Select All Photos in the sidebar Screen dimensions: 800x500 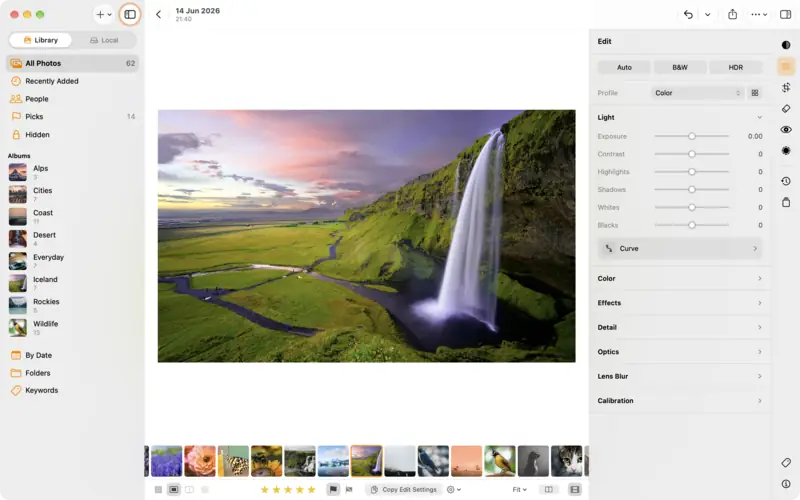pos(72,63)
